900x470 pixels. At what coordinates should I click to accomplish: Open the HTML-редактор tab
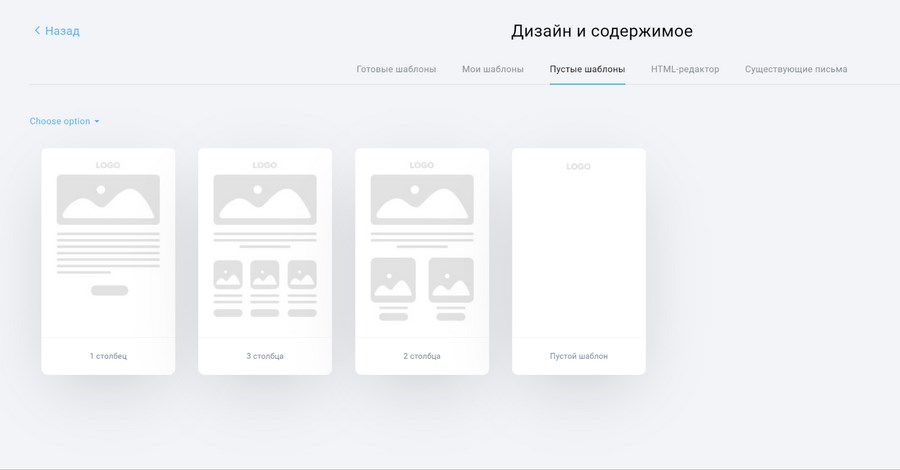pyautogui.click(x=684, y=69)
